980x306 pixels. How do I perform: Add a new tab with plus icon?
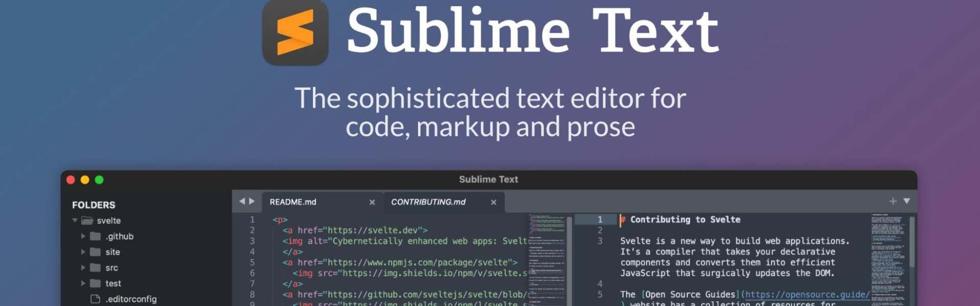(893, 201)
